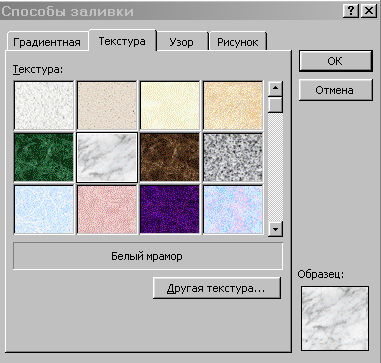Select the beige speckled paper texture
The image size is (381, 363).
coord(107,105)
